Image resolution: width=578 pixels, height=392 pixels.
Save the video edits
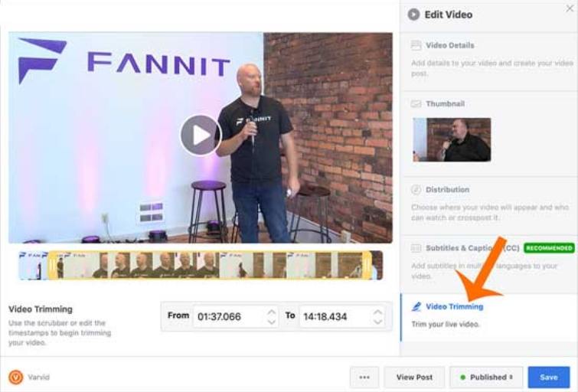click(548, 377)
